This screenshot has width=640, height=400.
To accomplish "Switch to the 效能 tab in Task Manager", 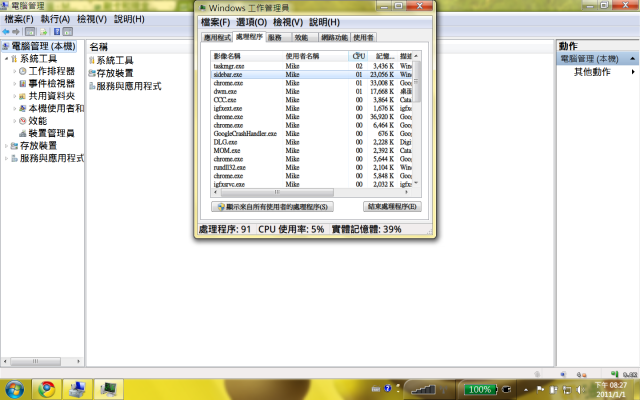I will [304, 38].
